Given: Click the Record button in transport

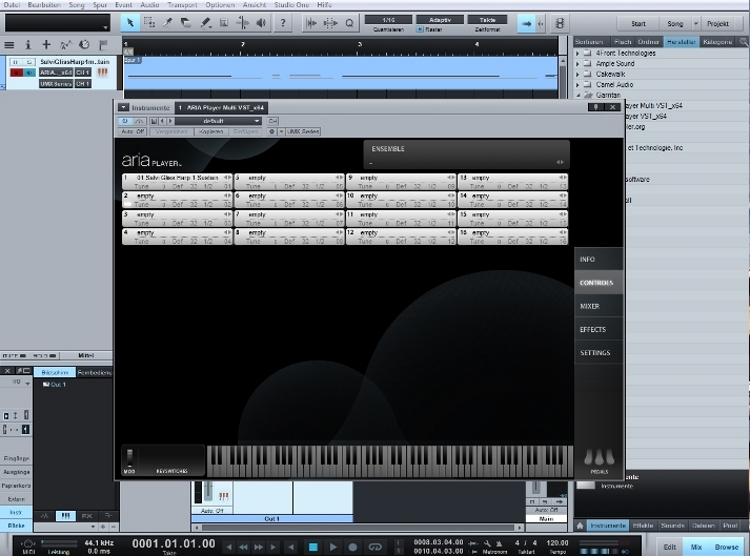Looking at the screenshot, I should pos(353,547).
